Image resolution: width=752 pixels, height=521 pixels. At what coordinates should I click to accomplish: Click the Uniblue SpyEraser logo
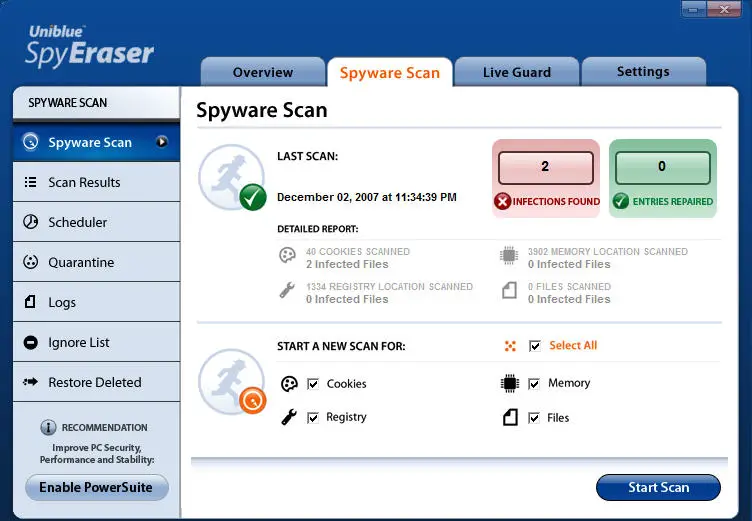(89, 46)
